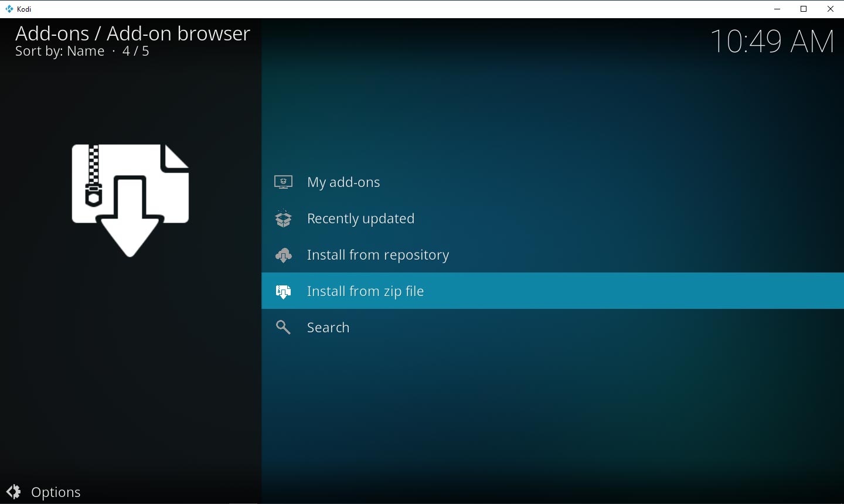Click the Add-ons / Add-on browser heading

point(132,33)
